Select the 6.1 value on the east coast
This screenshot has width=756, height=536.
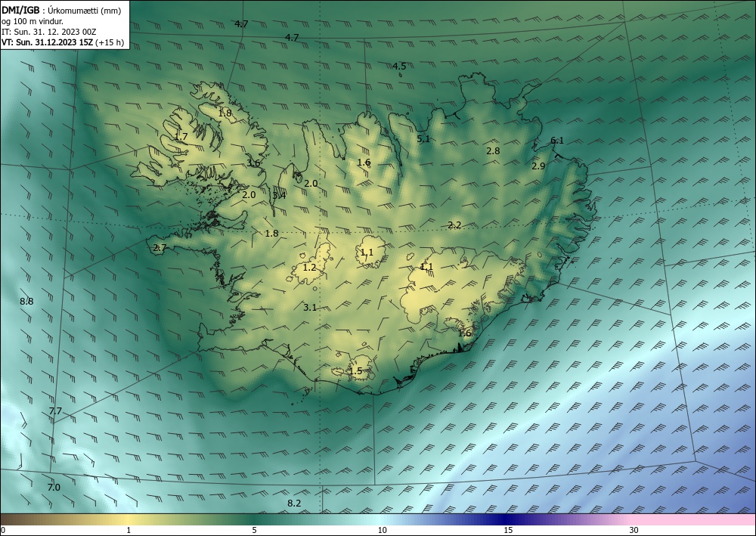point(557,141)
